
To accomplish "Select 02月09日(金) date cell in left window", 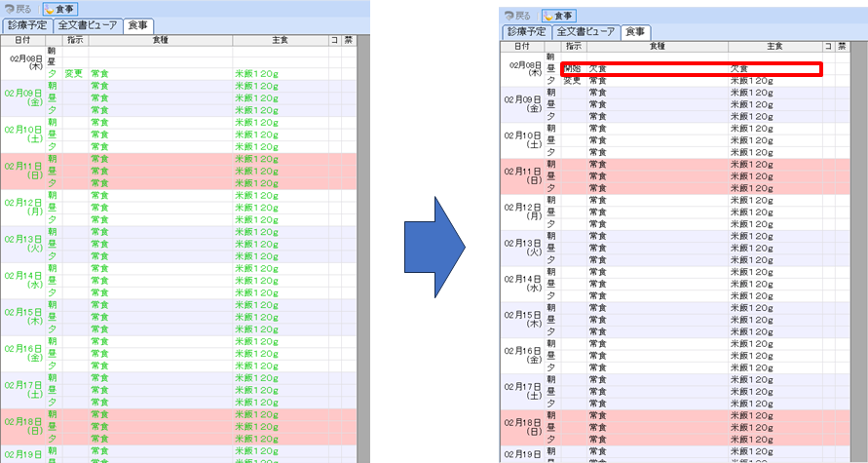I will coord(23,97).
